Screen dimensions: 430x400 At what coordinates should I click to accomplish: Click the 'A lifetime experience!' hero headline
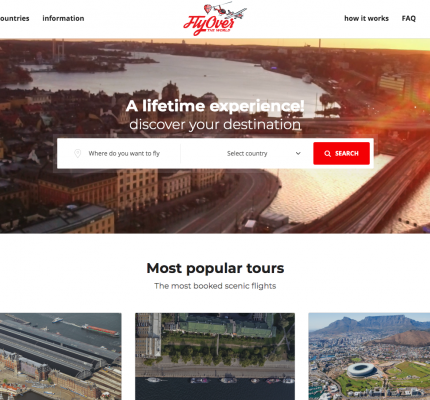pos(215,106)
